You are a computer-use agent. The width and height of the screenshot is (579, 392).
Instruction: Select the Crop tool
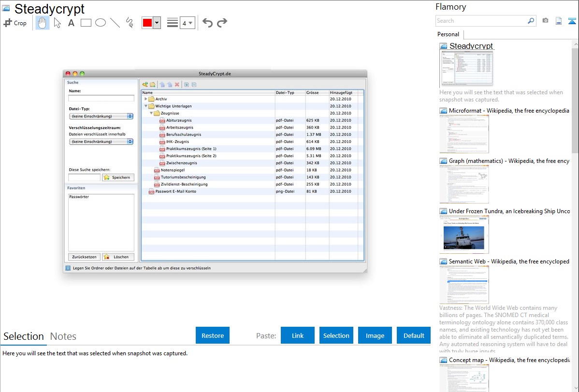[x=15, y=23]
